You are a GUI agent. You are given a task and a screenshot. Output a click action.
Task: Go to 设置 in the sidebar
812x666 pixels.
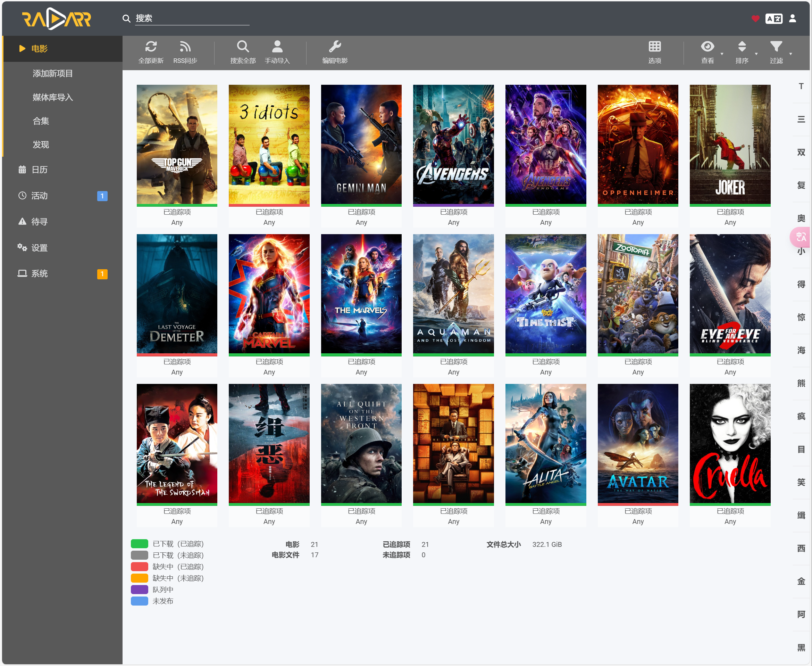click(x=40, y=248)
